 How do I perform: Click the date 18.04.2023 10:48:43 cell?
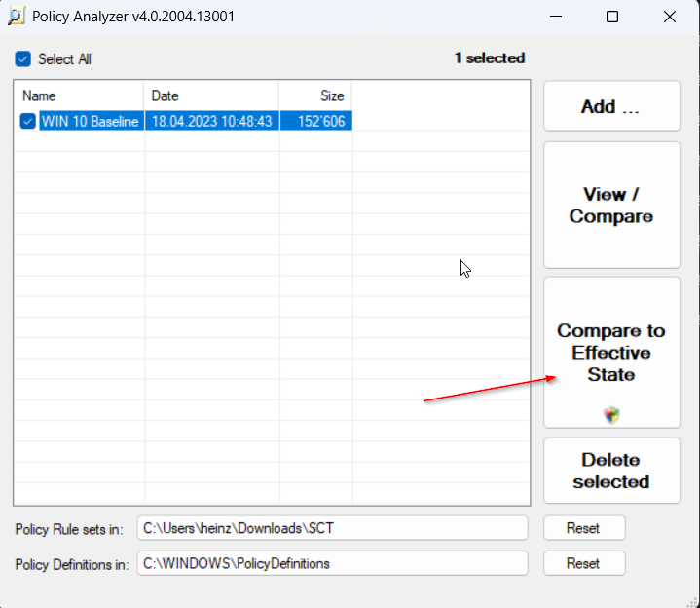click(212, 121)
